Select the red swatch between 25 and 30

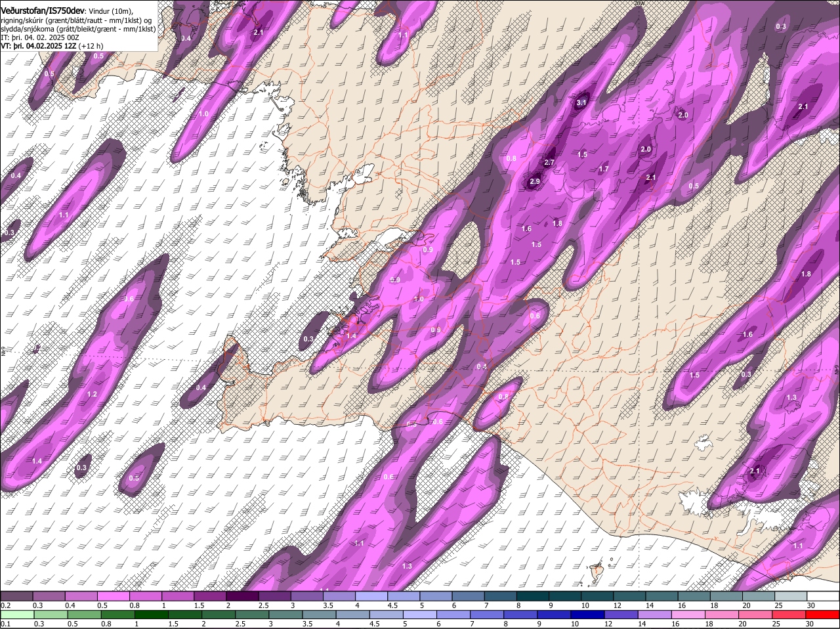coord(790,614)
